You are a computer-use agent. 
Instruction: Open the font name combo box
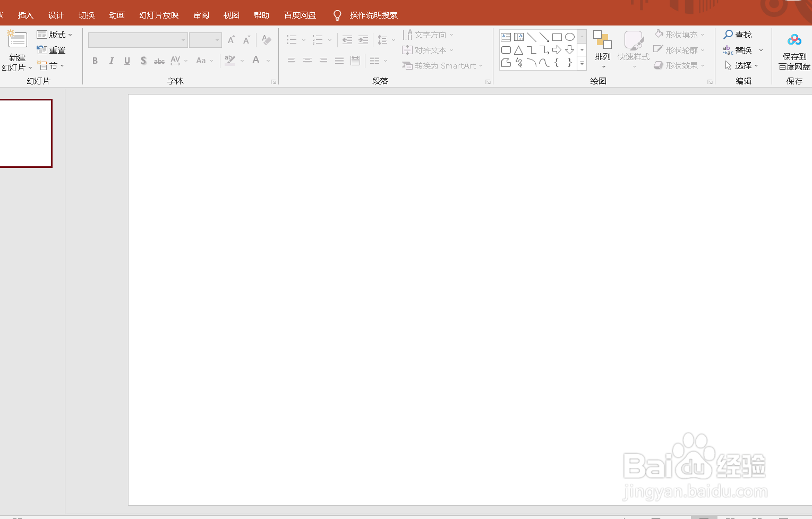click(x=138, y=40)
